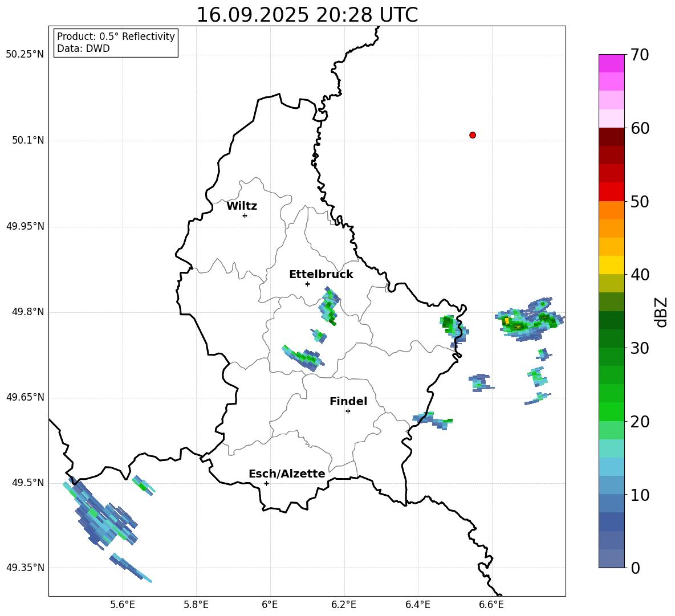This screenshot has width=675, height=616.
Task: Click the 49.35°N latitude label
Action: 25,568
